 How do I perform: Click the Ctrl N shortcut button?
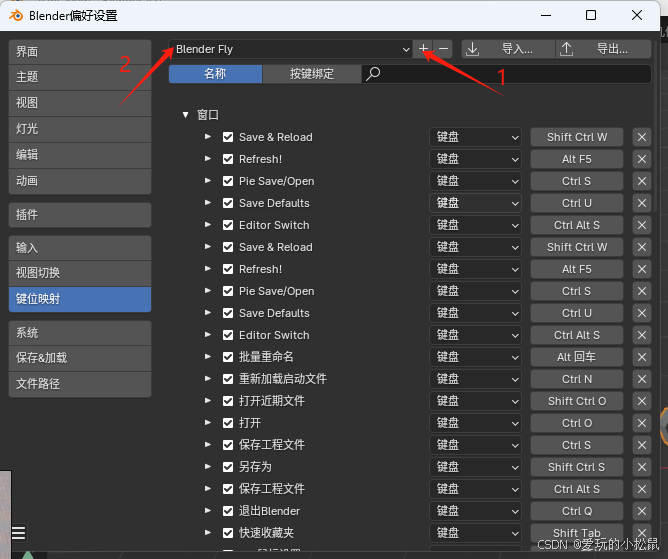[576, 379]
